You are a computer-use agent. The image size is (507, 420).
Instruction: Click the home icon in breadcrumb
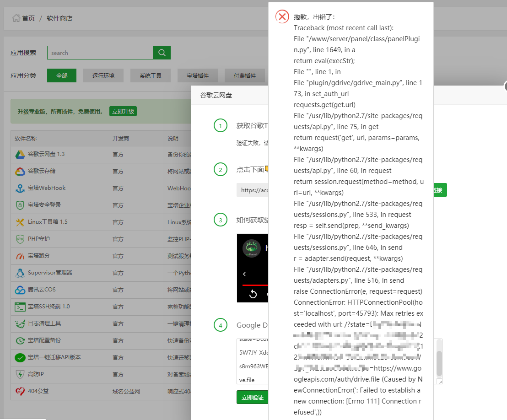pyautogui.click(x=16, y=18)
